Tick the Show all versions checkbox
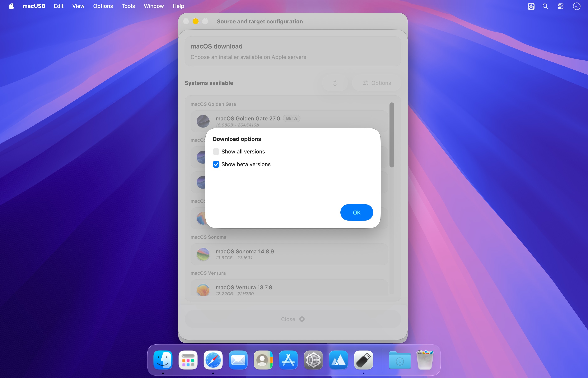The height and width of the screenshot is (378, 588). point(216,151)
